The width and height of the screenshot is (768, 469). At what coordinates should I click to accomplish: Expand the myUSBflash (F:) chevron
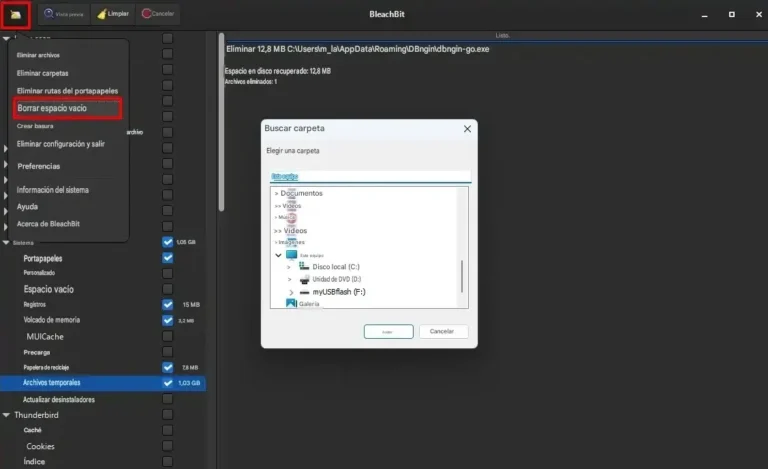(291, 292)
